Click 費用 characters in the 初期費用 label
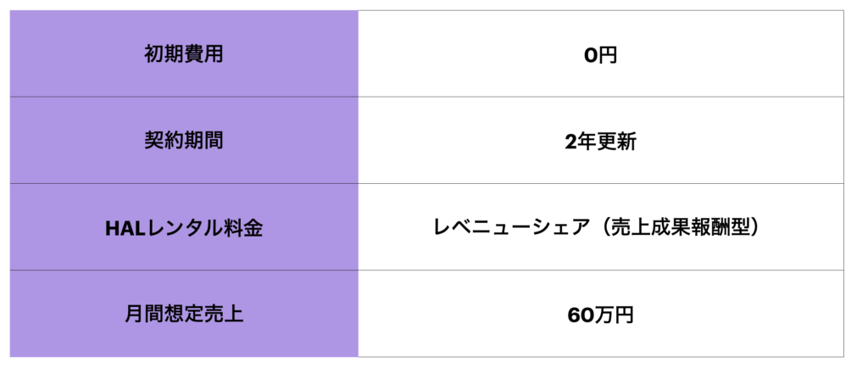The width and height of the screenshot is (868, 368). [x=204, y=54]
